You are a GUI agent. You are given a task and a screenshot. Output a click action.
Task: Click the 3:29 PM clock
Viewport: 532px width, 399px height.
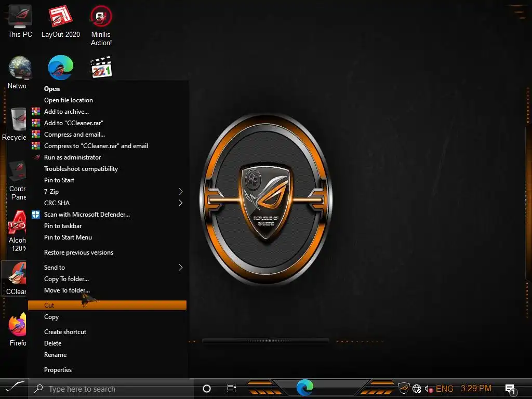coord(476,388)
